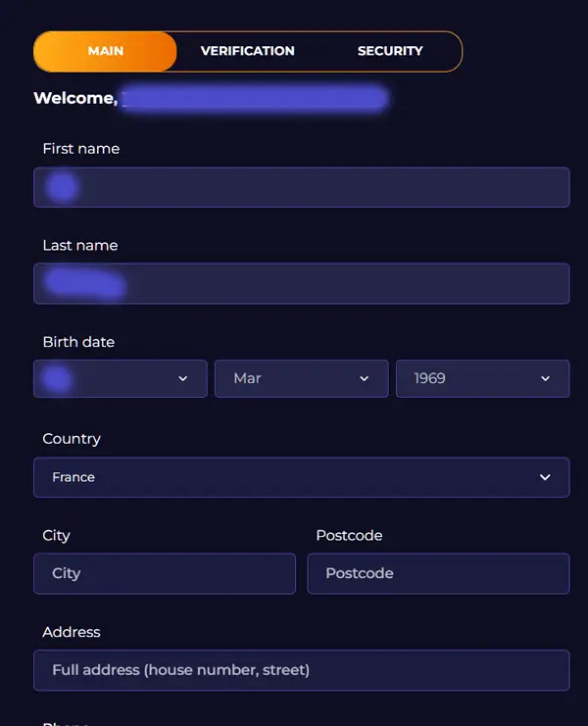Click the Address field label
The image size is (588, 726).
coord(72,632)
